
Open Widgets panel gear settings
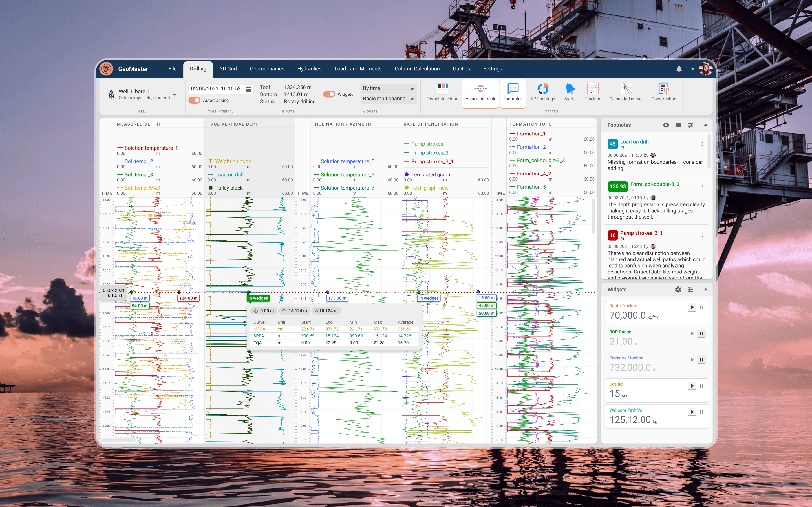[x=678, y=289]
